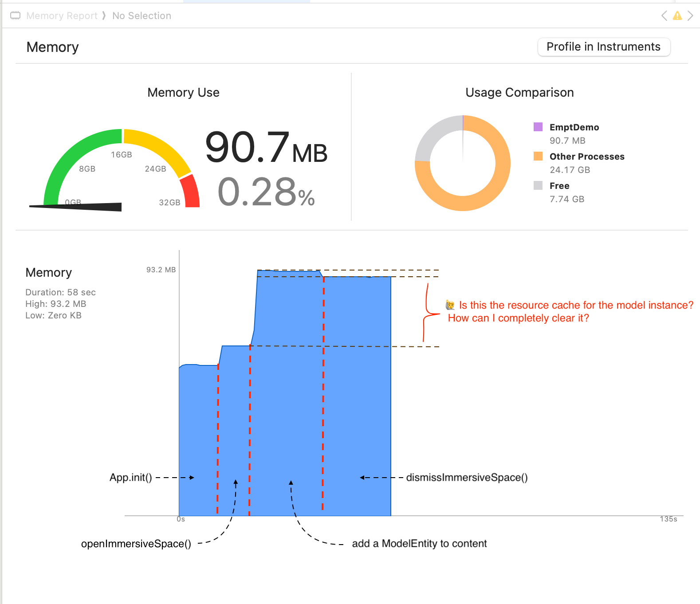Viewport: 700px width, 604px height.
Task: Click the 90.7 MB memory use readout
Action: (x=266, y=148)
